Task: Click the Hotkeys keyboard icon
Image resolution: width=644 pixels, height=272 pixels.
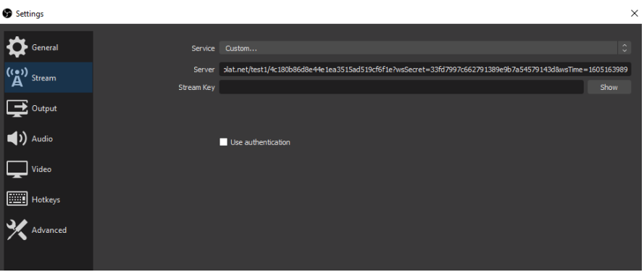Action: [x=17, y=199]
